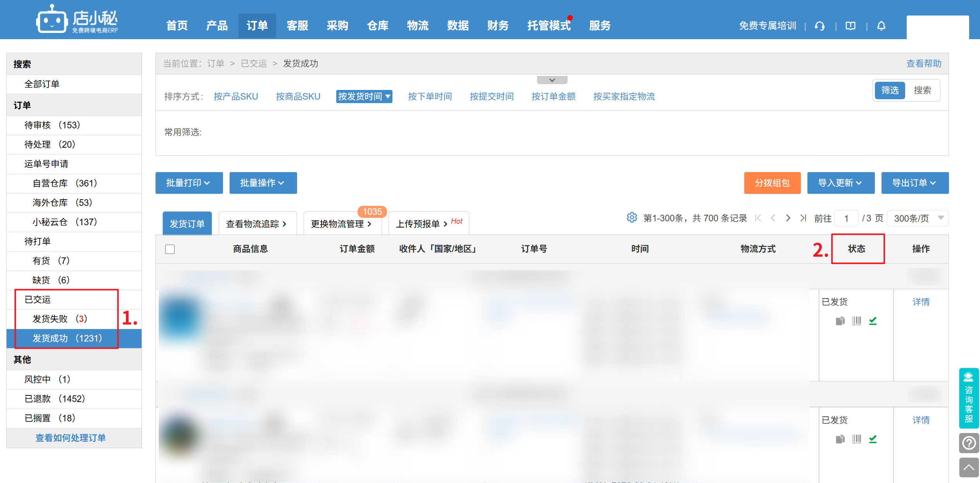Click green checkmark icon in second order

click(873, 439)
